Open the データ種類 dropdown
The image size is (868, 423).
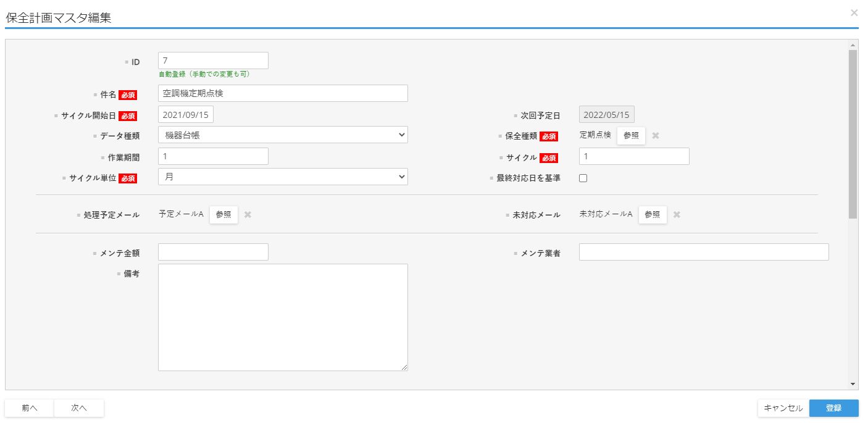[283, 135]
